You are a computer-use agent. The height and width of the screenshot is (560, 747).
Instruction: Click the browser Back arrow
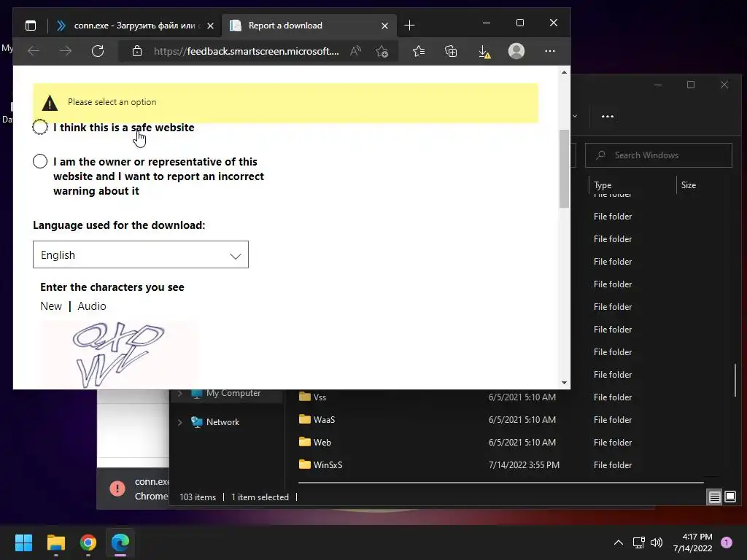click(34, 51)
